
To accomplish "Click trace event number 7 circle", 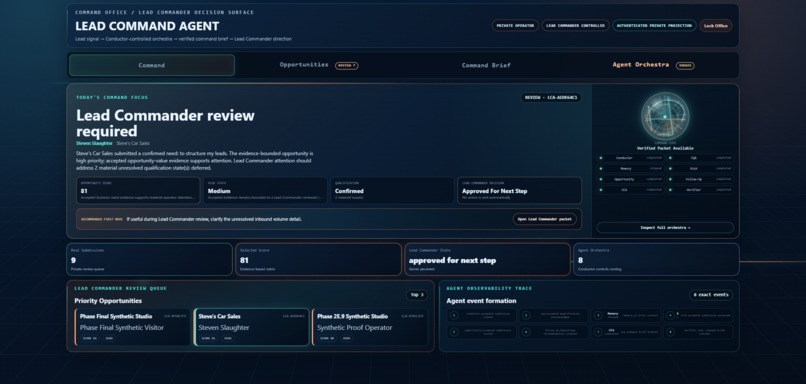I will (598, 332).
